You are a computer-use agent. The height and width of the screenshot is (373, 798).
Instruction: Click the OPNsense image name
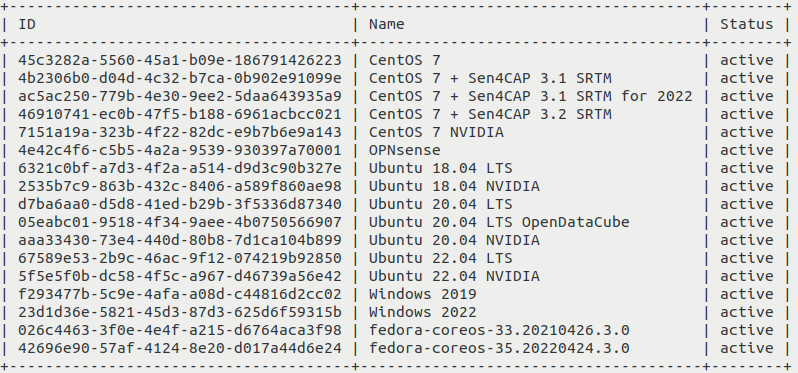click(405, 150)
